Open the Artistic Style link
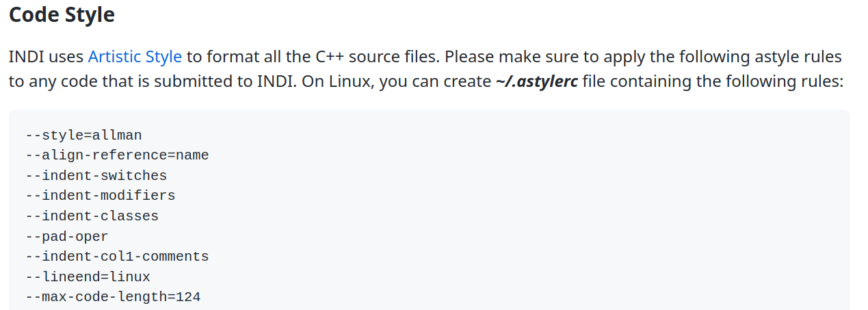 pos(135,56)
